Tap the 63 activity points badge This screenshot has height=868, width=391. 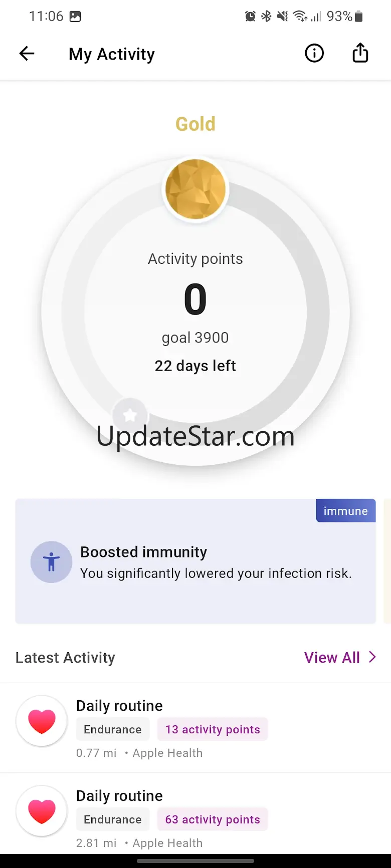(213, 819)
